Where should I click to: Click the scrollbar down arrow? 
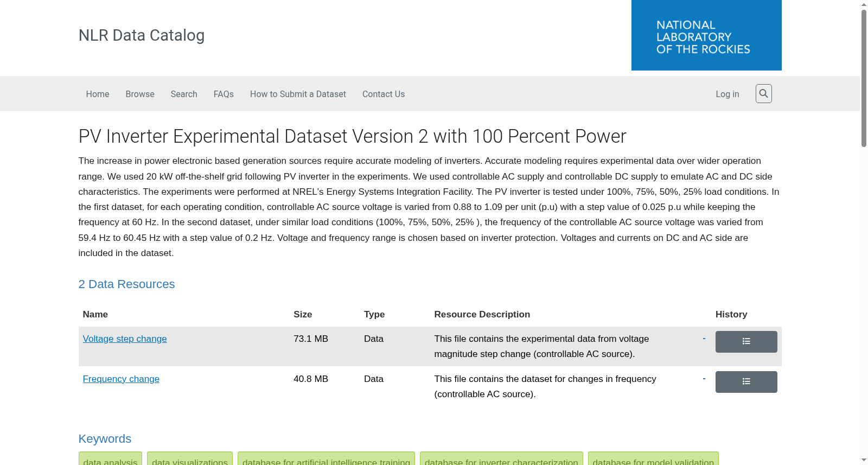864,461
